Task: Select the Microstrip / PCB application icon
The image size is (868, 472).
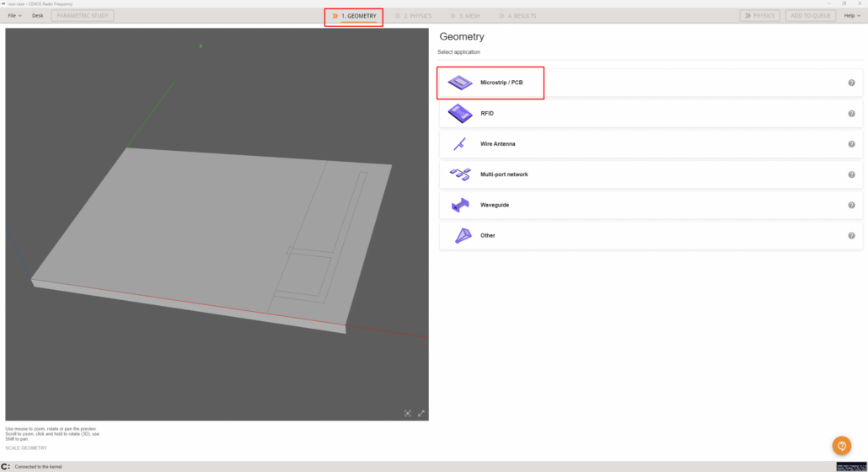Action: point(460,83)
